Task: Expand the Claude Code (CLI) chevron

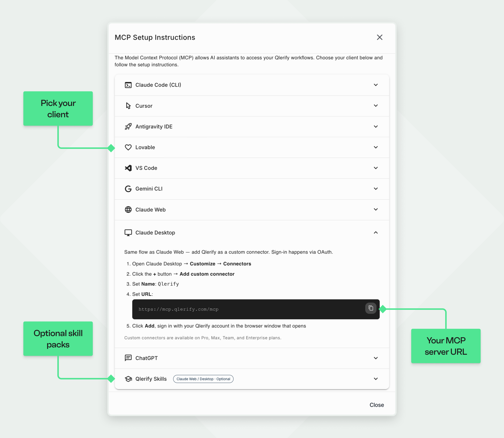Action: pos(375,85)
